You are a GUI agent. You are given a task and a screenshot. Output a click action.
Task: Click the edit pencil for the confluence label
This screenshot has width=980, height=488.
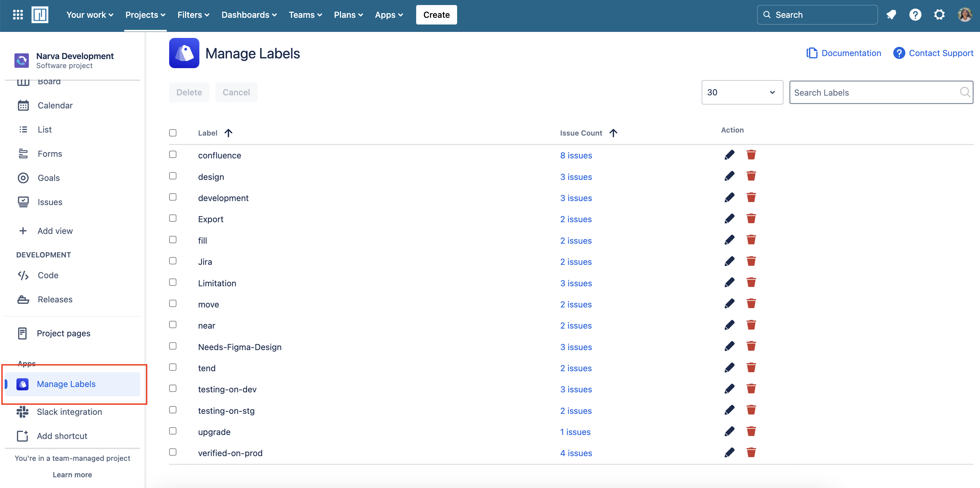click(729, 155)
